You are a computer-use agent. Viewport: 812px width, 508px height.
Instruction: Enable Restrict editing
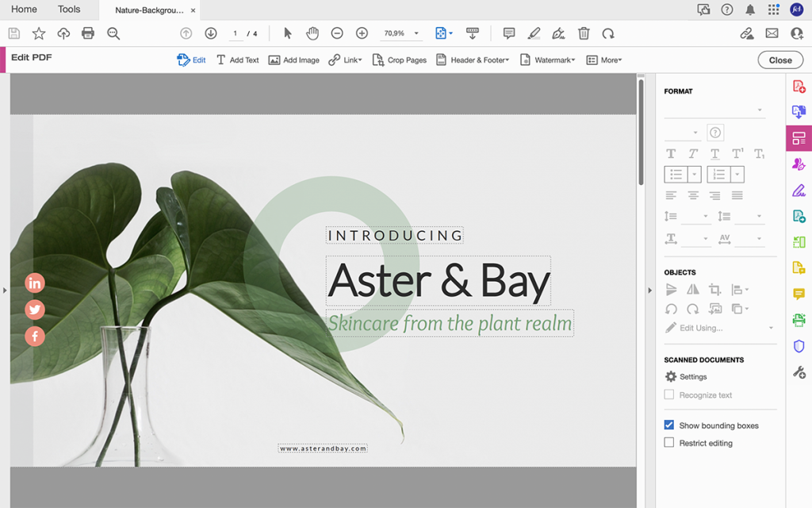[668, 443]
